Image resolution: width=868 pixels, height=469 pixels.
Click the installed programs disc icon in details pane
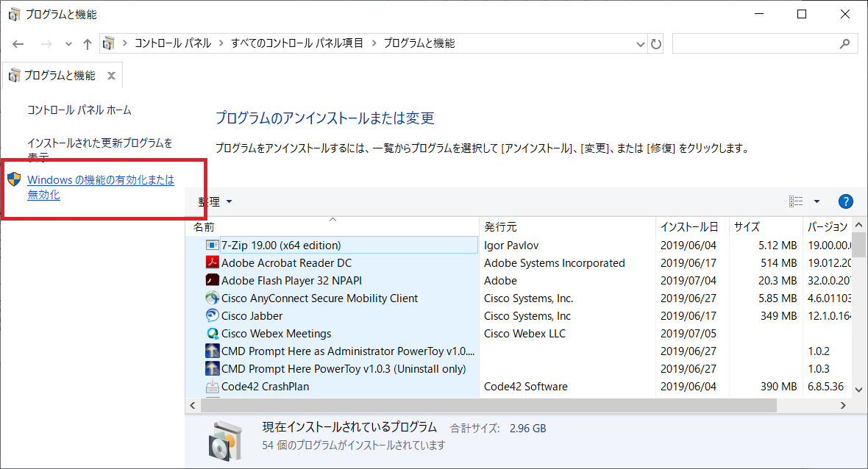(x=225, y=441)
